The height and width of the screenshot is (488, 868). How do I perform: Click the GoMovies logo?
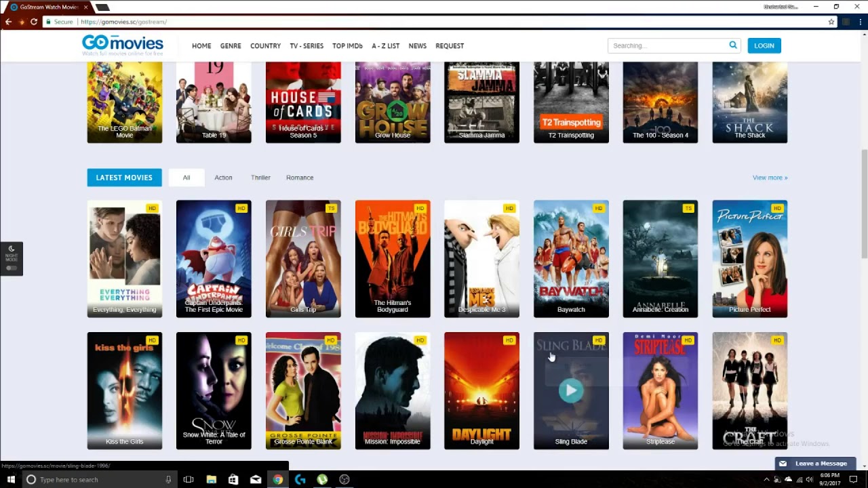123,45
